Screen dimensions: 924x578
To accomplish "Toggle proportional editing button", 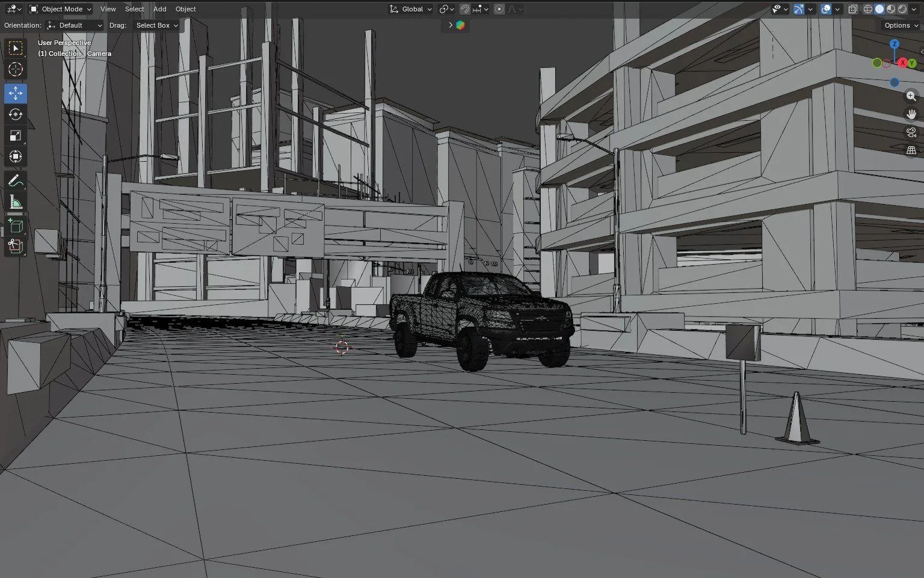I will tap(499, 9).
